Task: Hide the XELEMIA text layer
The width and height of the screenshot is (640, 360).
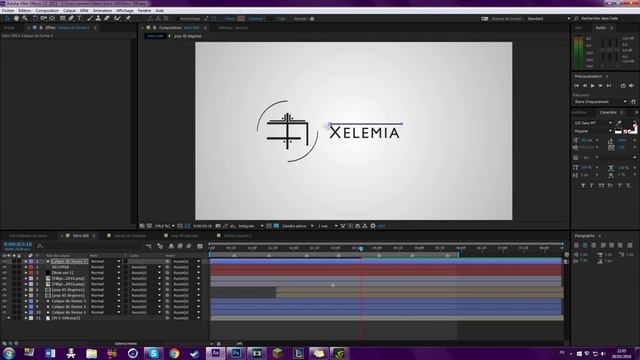Action: (4, 267)
